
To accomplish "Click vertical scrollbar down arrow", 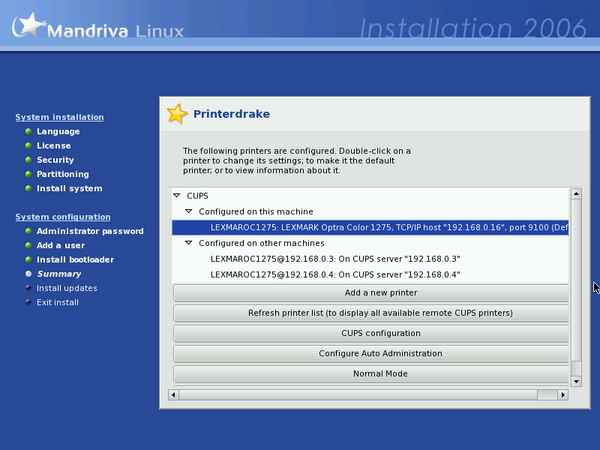I will click(576, 381).
